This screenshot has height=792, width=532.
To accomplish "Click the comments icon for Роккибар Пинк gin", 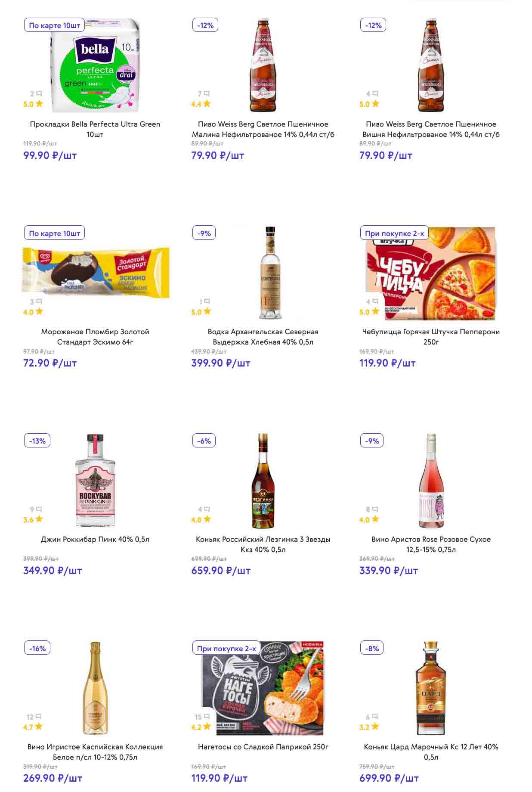I will [x=39, y=509].
